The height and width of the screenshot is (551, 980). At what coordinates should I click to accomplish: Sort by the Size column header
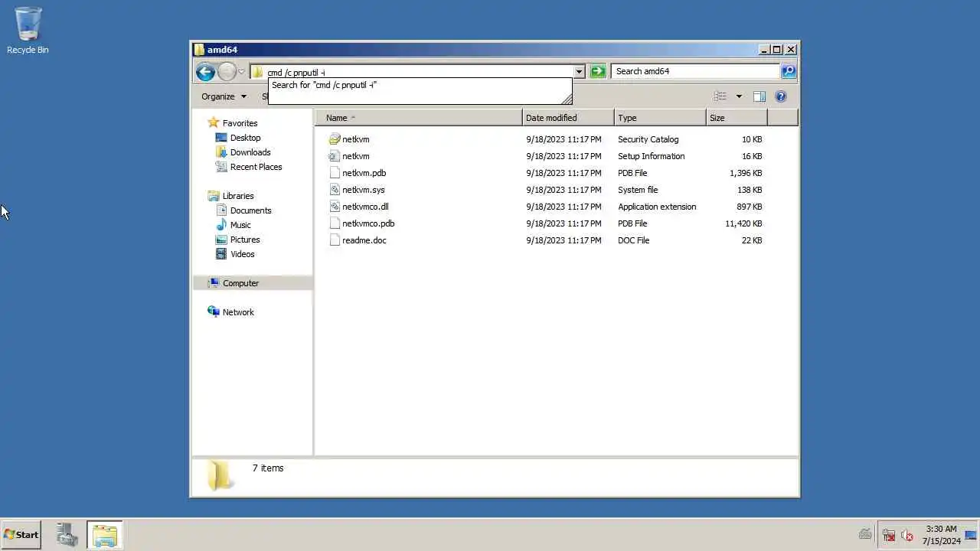click(x=737, y=118)
